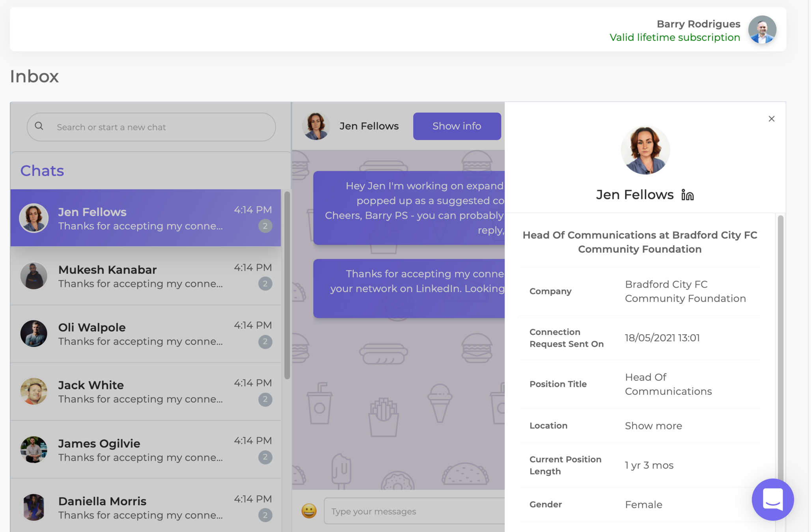811x532 pixels.
Task: Open Oli Walpole conversation
Action: (x=145, y=334)
